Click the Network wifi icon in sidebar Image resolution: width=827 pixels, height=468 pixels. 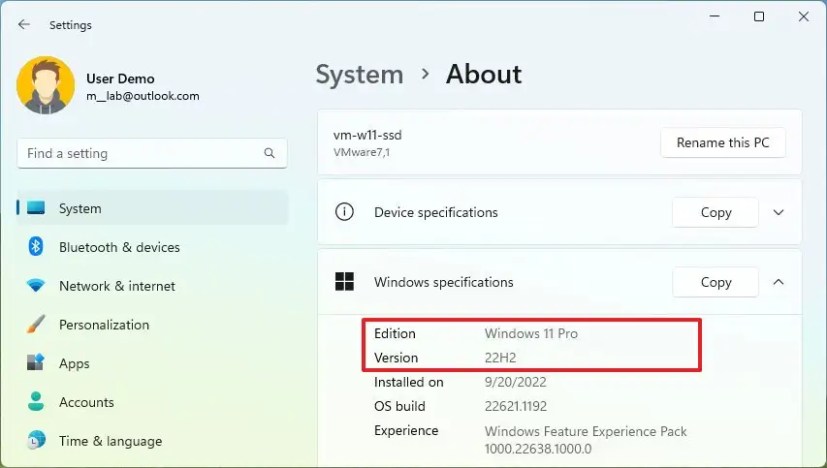[35, 285]
